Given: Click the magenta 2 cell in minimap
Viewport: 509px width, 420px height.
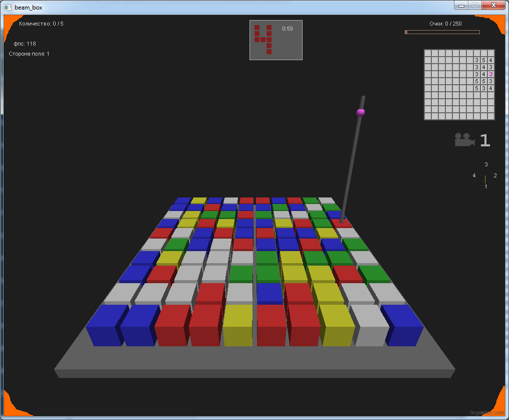Looking at the screenshot, I should click(490, 74).
